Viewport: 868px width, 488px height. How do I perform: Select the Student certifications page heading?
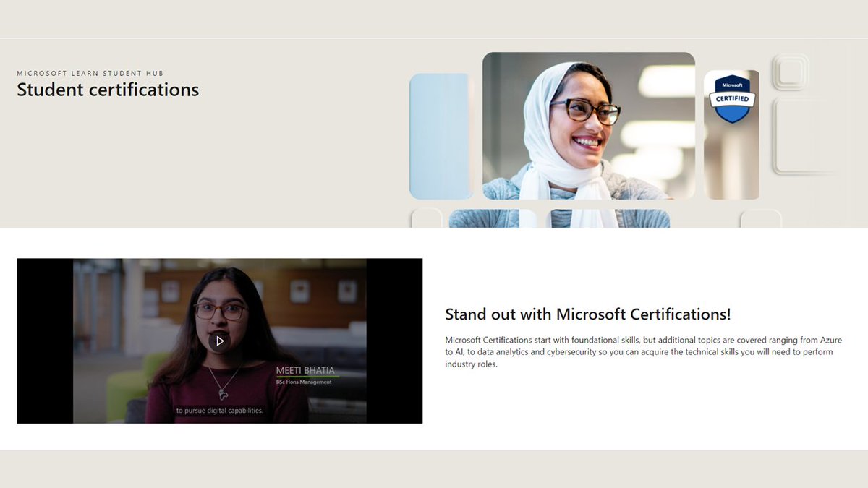pyautogui.click(x=107, y=90)
